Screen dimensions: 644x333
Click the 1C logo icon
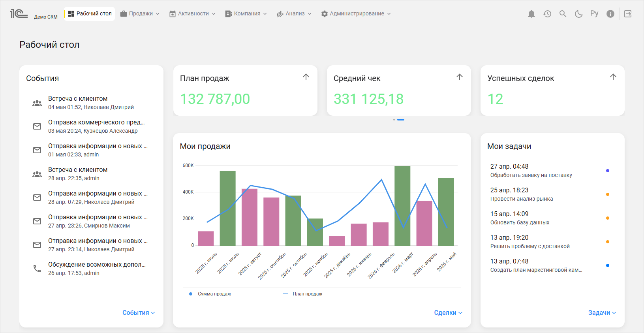[x=19, y=14]
